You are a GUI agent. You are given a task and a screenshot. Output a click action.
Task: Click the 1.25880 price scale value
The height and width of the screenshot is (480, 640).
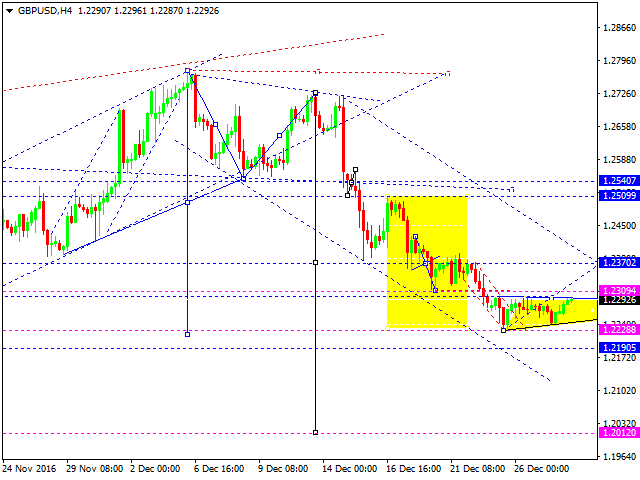point(620,160)
